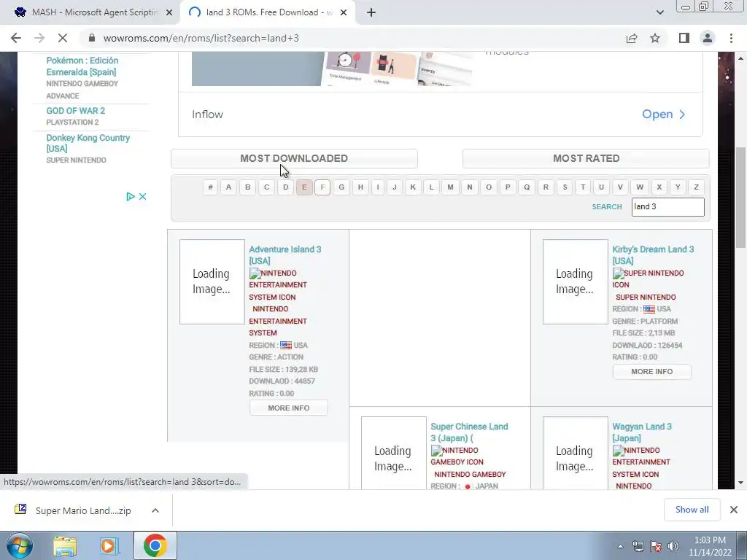Sort by Most Rated
The width and height of the screenshot is (747, 560).
[x=586, y=158]
